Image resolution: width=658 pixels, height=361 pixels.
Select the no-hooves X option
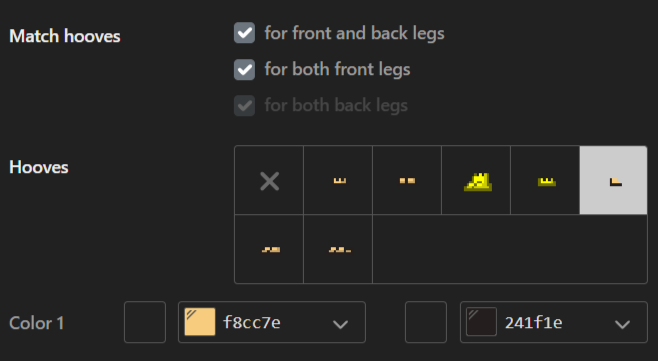point(269,180)
